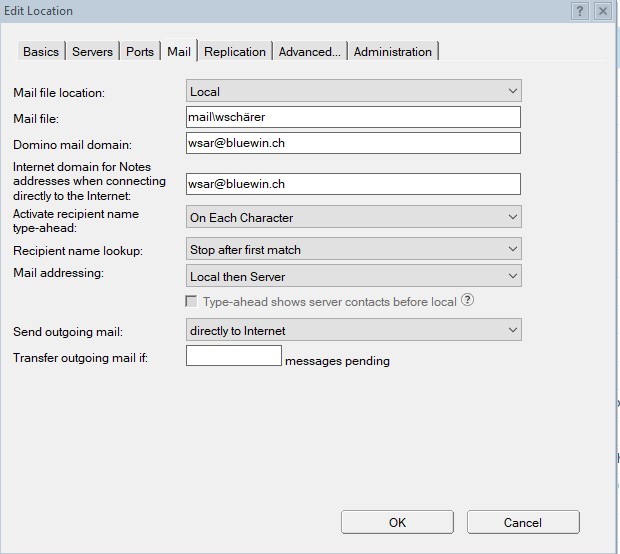Viewport: 620px width, 554px height.
Task: Click the type-ahead help info icon
Action: (467, 301)
